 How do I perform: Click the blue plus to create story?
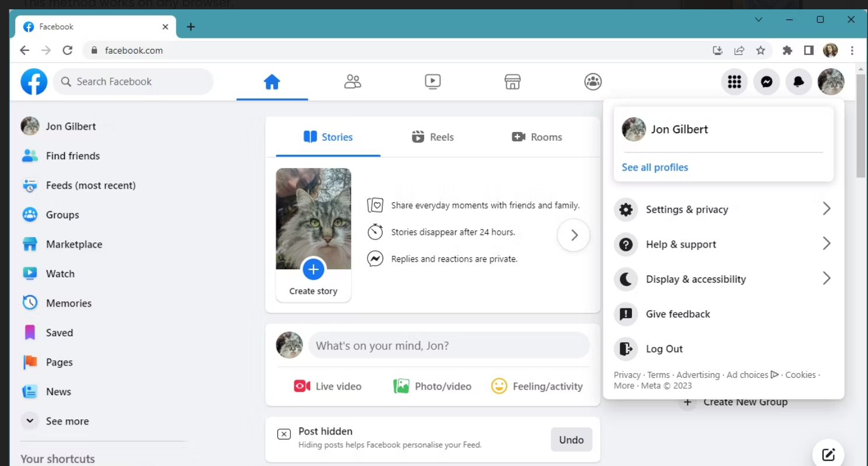(314, 269)
